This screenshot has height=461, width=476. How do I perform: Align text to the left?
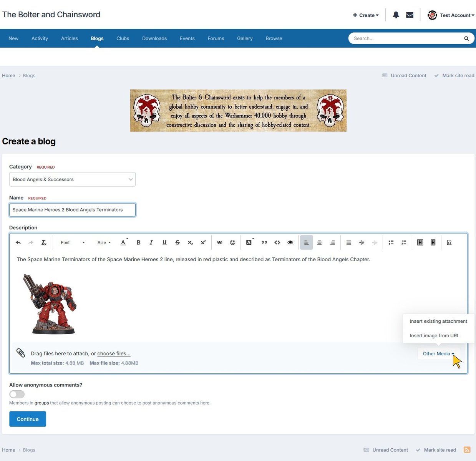pyautogui.click(x=307, y=242)
